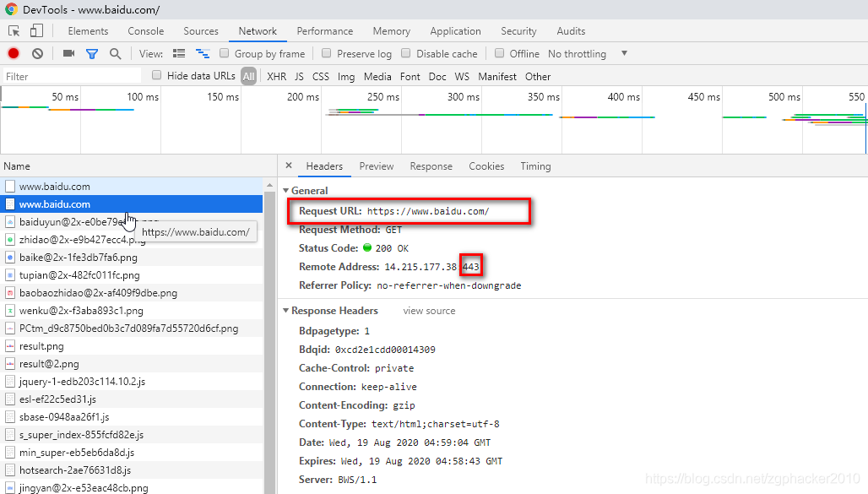The image size is (868, 494).
Task: Click the request list scrollbar up arrow
Action: click(x=269, y=185)
